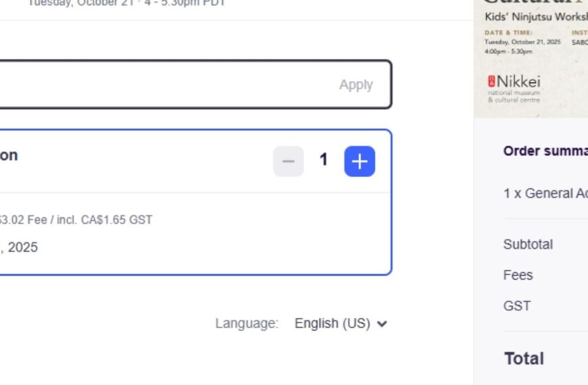Click the ticket name heading in ticket card
The image size is (588, 385).
coord(9,155)
